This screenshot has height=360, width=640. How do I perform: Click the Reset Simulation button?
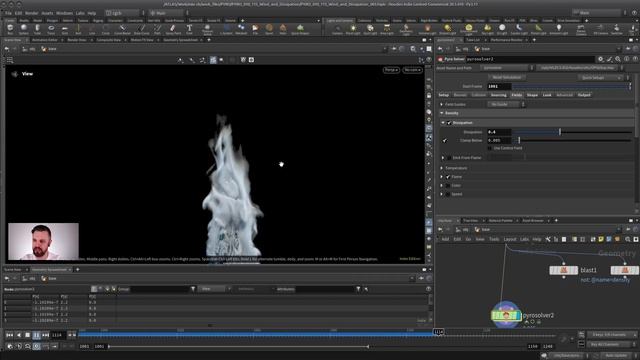[x=506, y=78]
